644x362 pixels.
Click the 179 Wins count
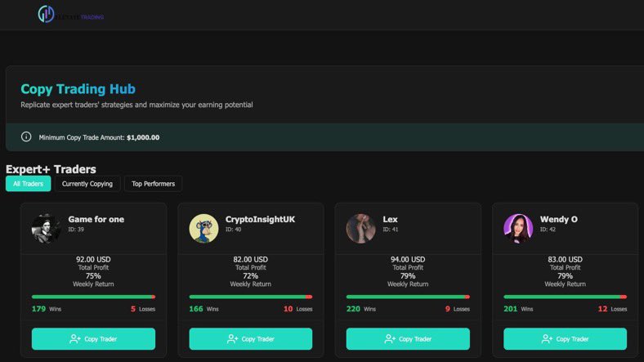[47, 309]
